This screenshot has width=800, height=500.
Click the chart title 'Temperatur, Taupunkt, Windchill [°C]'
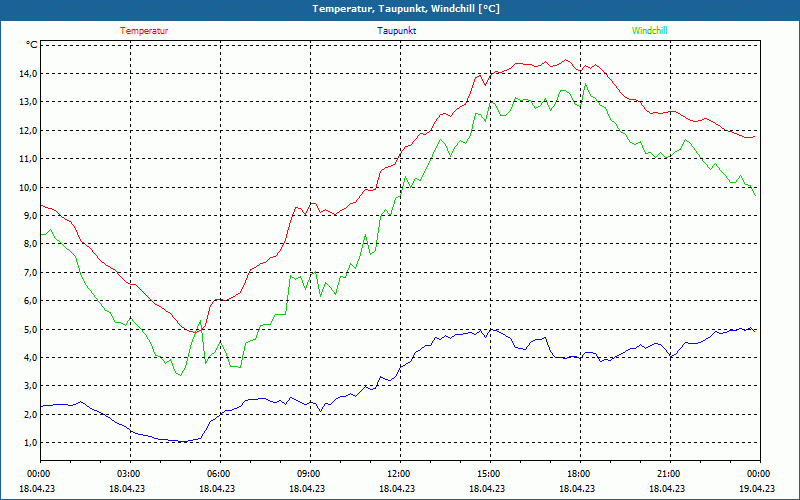pos(406,9)
